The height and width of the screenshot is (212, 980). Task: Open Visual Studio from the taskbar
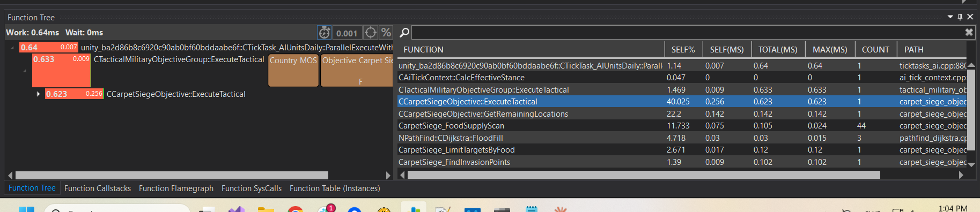[237, 209]
